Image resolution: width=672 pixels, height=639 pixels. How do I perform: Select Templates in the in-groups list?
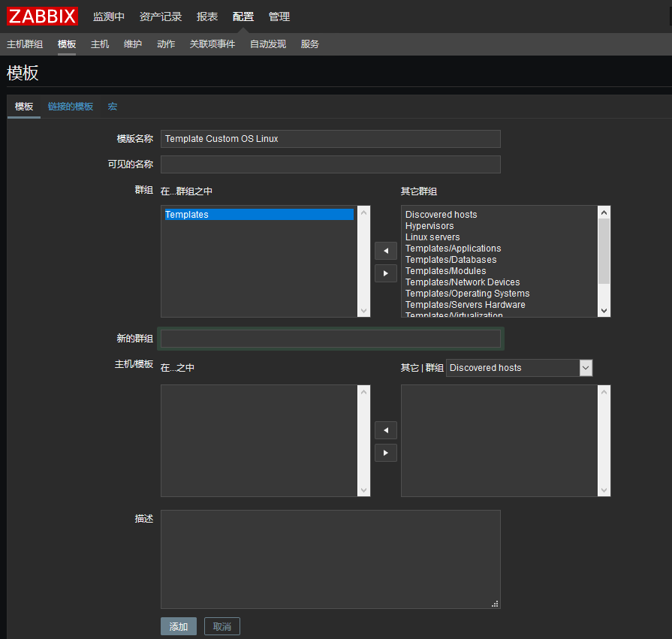259,215
